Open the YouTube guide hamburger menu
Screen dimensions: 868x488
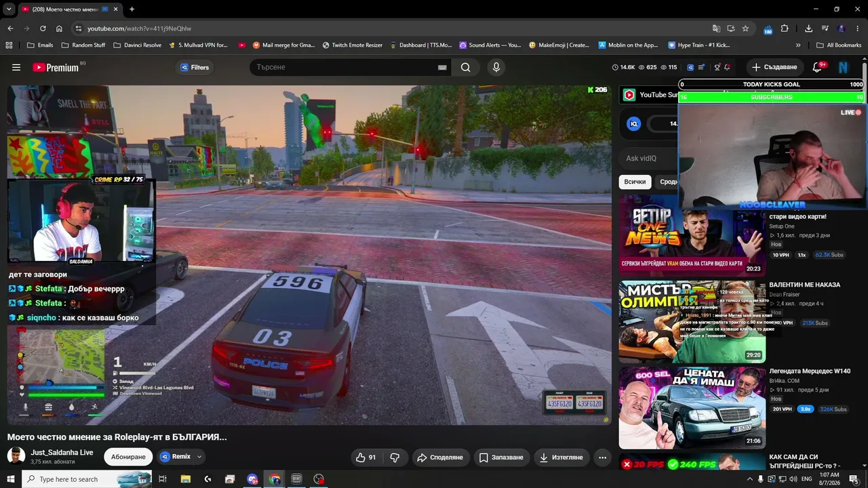click(16, 67)
